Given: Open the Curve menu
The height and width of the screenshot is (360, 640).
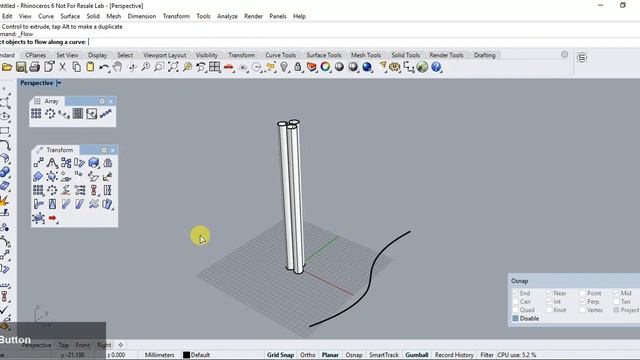Looking at the screenshot, I should click(x=46, y=16).
